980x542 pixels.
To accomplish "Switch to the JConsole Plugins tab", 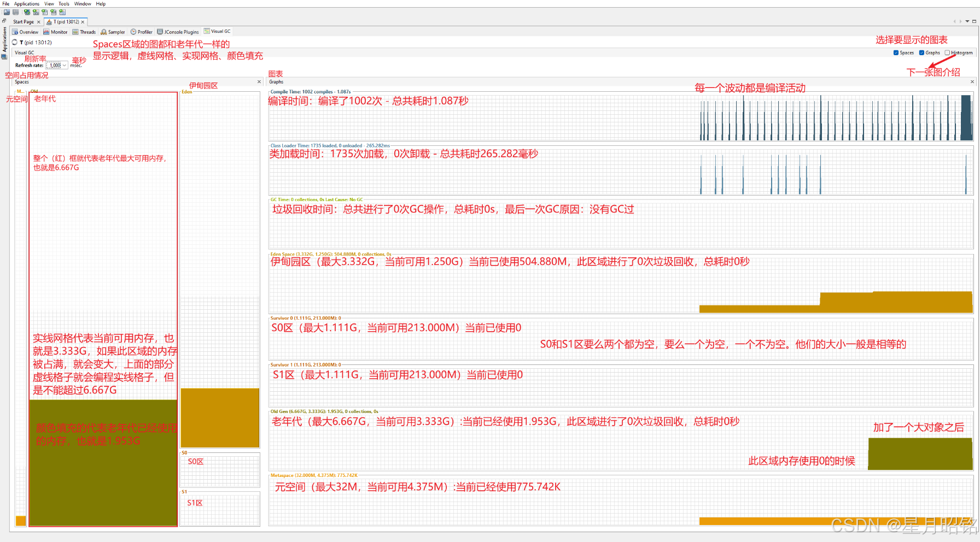I will pyautogui.click(x=178, y=32).
